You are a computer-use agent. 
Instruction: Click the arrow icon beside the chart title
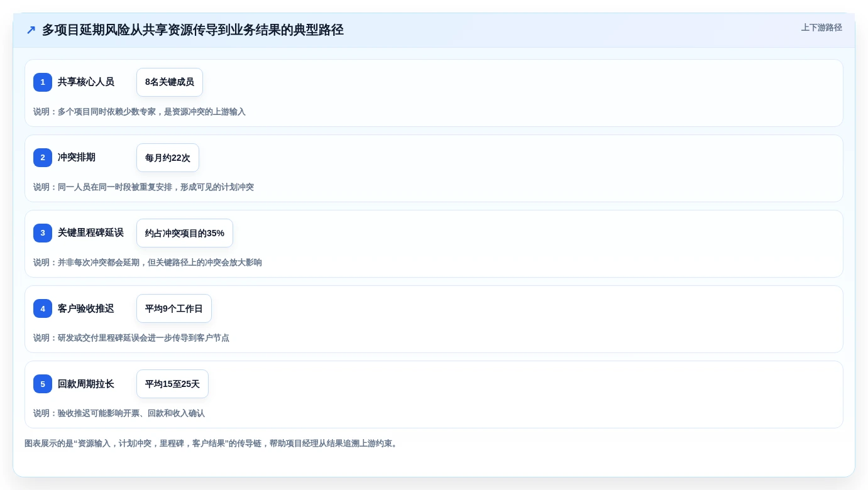(31, 30)
